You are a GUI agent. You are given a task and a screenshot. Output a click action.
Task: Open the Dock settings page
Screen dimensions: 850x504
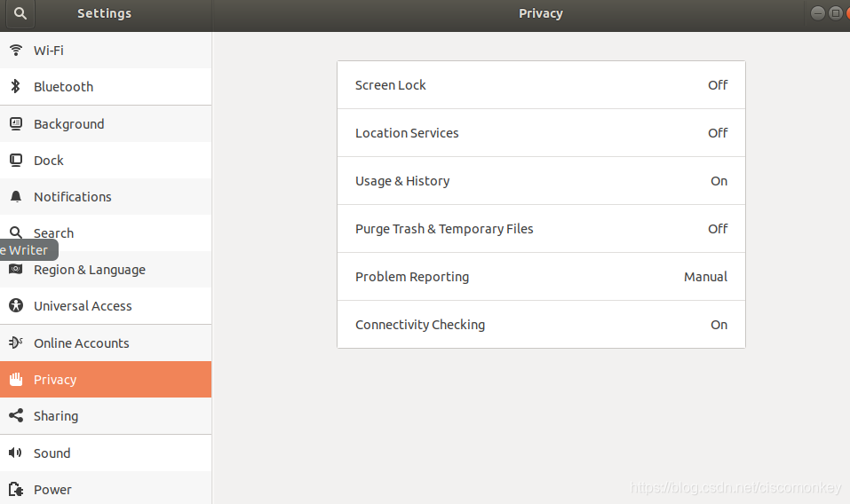tap(106, 161)
